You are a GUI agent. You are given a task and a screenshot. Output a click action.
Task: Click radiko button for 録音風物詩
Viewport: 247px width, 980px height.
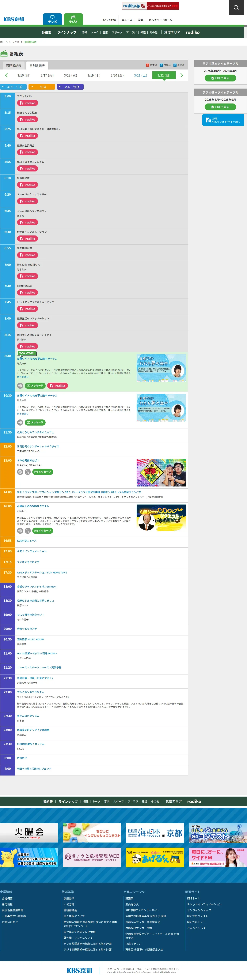coord(27,185)
